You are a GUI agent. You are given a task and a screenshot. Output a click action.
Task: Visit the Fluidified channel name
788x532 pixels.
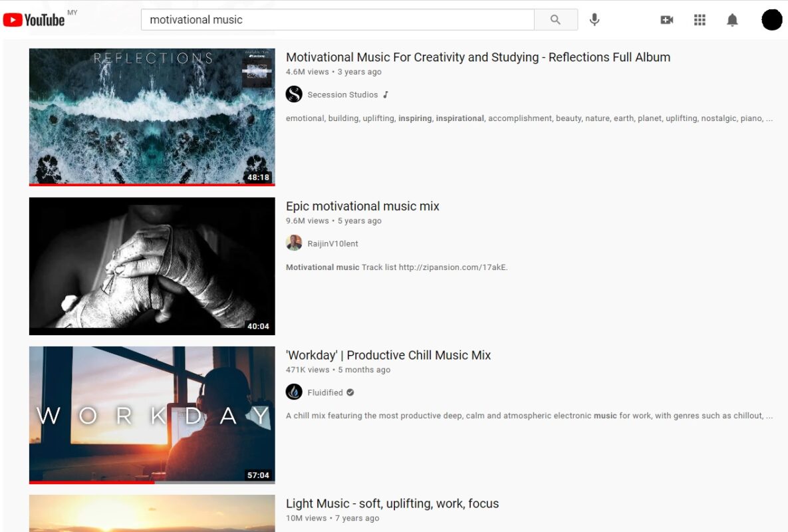tap(325, 392)
